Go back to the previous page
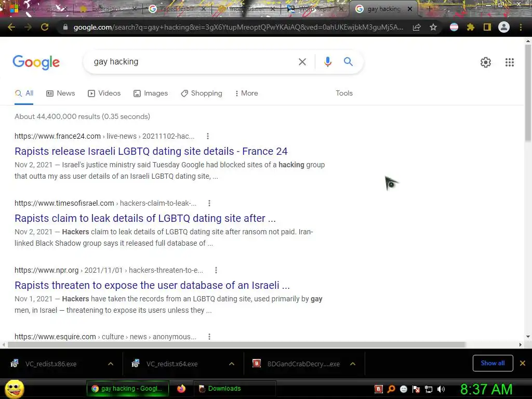This screenshot has height=399, width=532. pyautogui.click(x=11, y=27)
